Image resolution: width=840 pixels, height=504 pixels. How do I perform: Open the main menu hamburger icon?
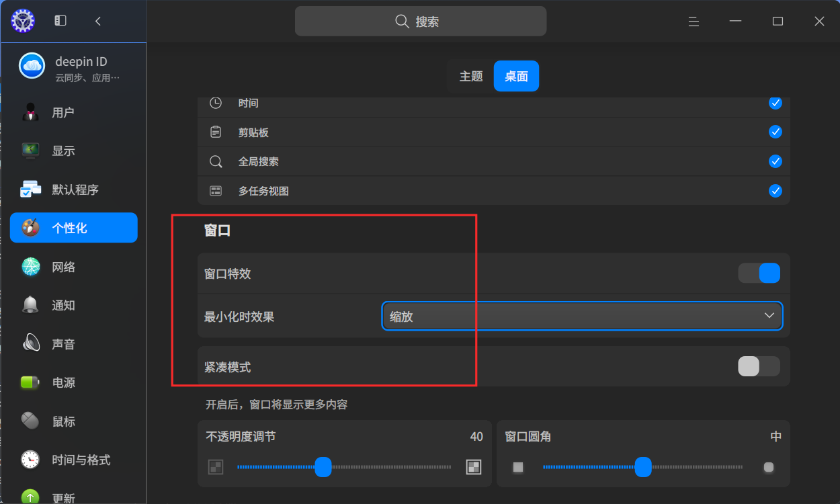pos(694,22)
